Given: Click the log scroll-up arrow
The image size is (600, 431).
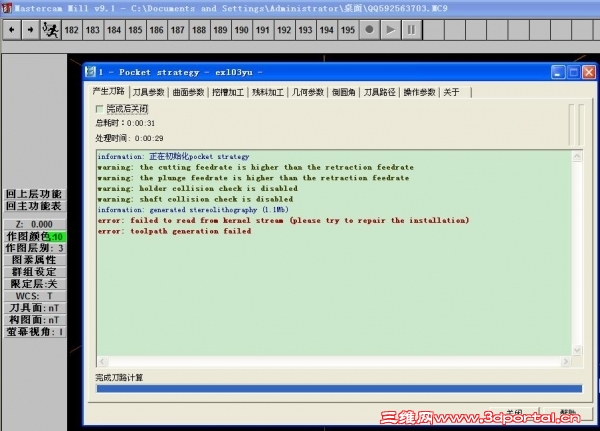Looking at the screenshot, I should [x=577, y=156].
